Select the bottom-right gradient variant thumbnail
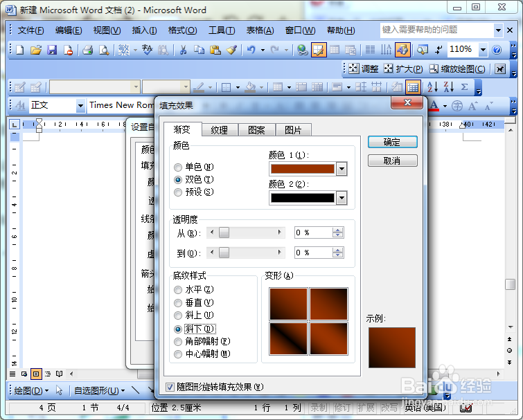Screen dimensions: 523x420 (x=328, y=338)
